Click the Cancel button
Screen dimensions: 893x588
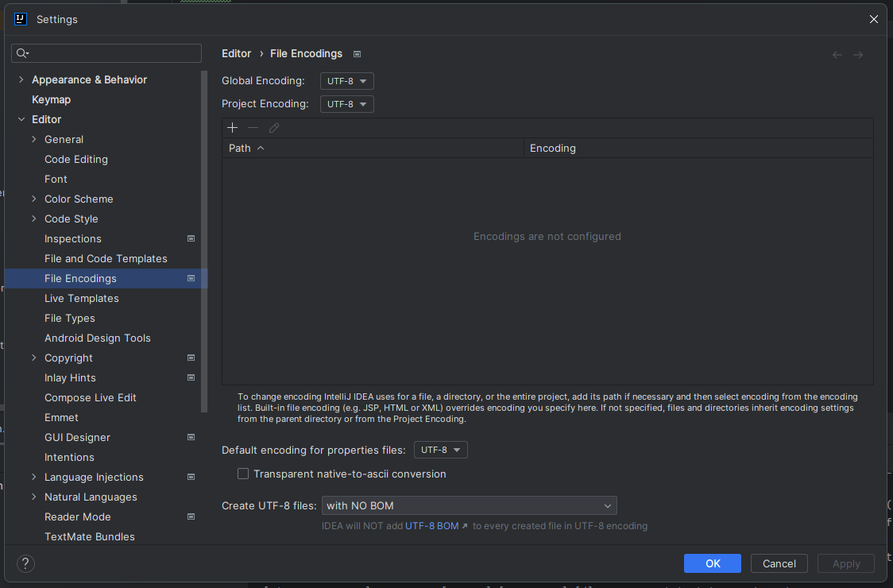779,563
